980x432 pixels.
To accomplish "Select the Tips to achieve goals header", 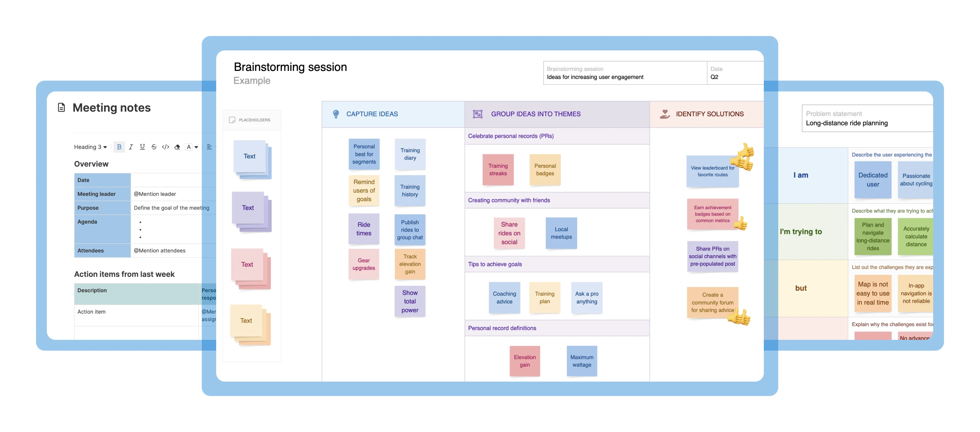I will pyautogui.click(x=495, y=264).
